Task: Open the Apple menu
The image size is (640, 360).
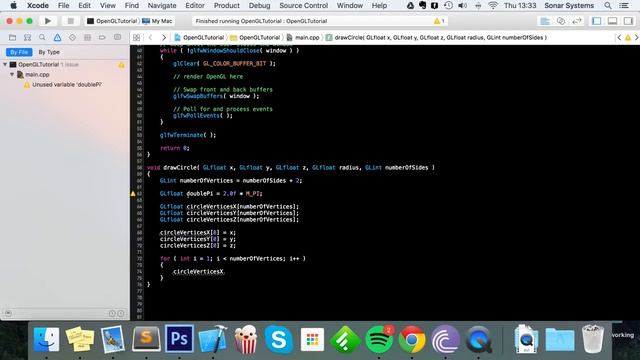Action: (x=13, y=6)
